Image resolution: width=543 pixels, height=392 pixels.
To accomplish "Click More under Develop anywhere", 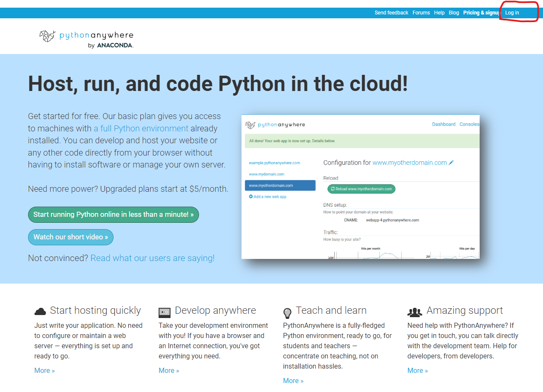I will tap(169, 370).
